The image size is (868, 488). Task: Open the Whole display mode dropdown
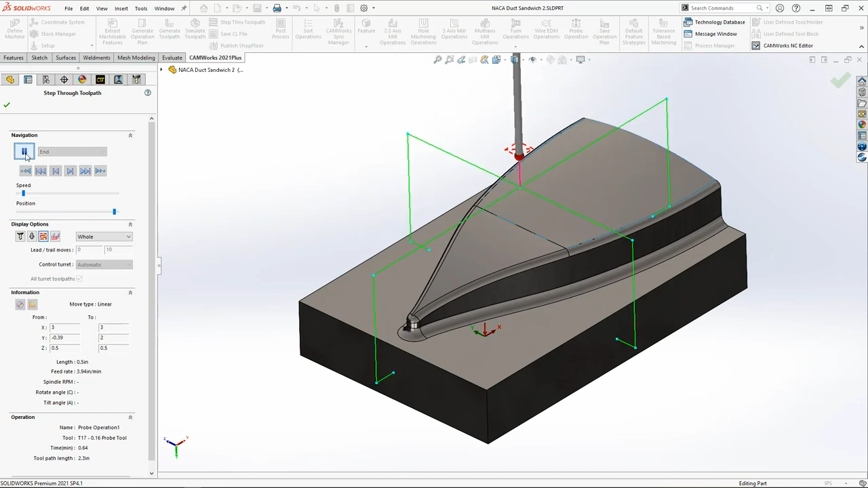tap(104, 237)
